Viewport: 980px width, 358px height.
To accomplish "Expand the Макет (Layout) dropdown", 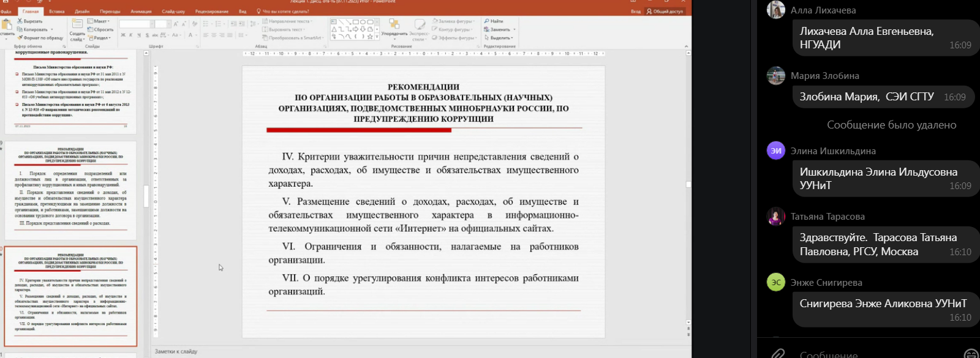I will tap(100, 21).
